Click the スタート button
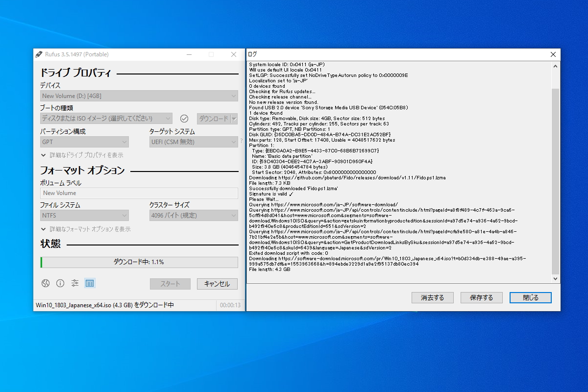 tap(170, 284)
